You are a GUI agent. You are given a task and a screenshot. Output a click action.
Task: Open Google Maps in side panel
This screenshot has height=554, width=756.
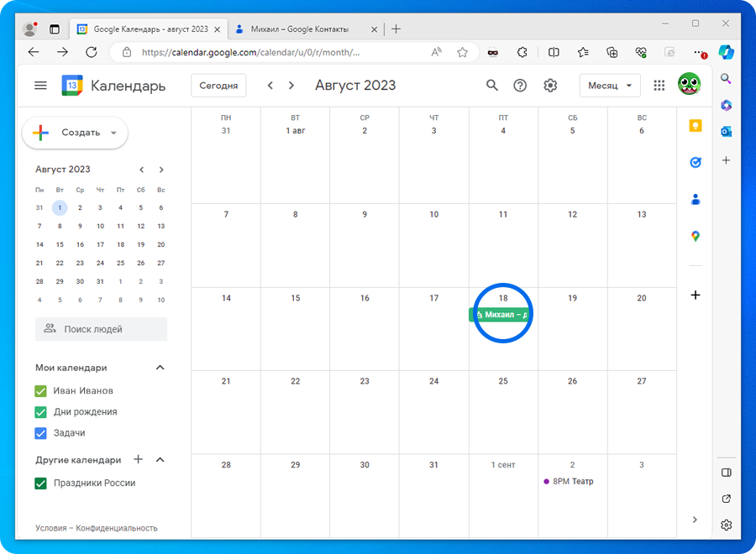695,237
